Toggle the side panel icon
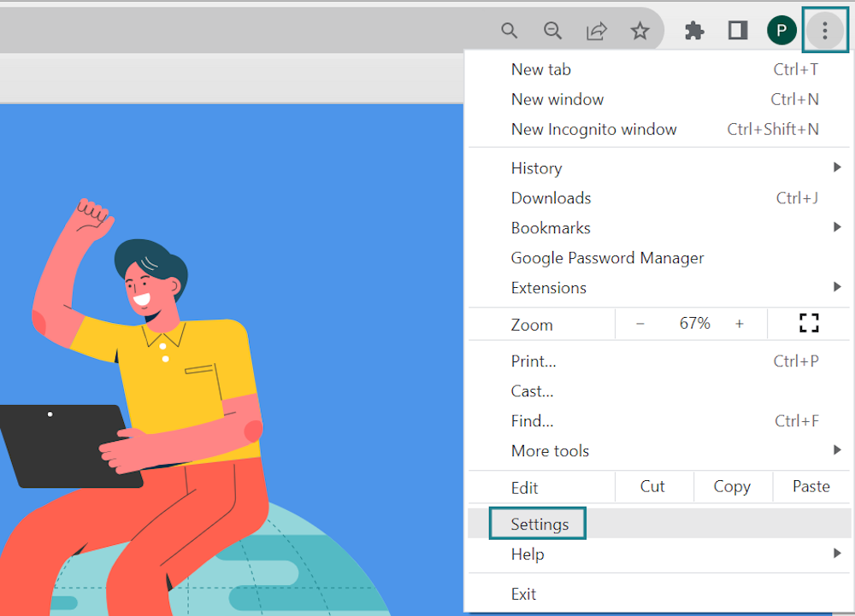The height and width of the screenshot is (616, 855). tap(737, 32)
